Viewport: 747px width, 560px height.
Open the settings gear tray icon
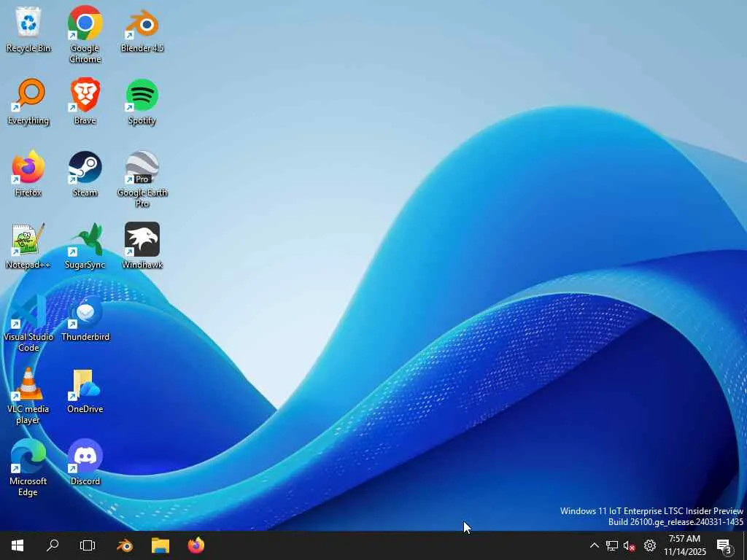tap(650, 545)
